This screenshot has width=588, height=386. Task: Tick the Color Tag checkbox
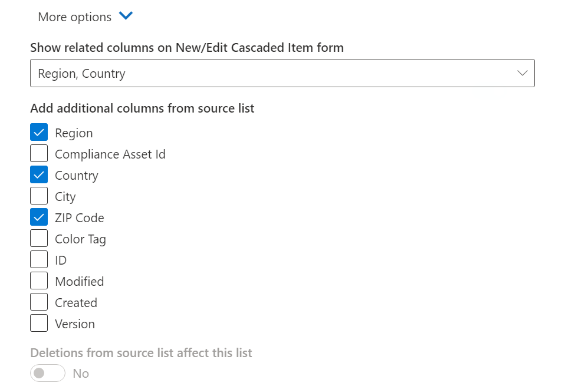tap(39, 239)
